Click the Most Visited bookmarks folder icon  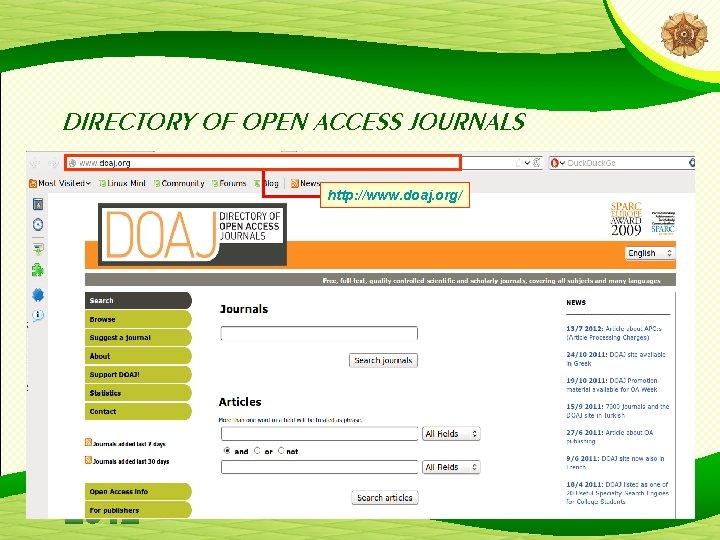point(33,184)
